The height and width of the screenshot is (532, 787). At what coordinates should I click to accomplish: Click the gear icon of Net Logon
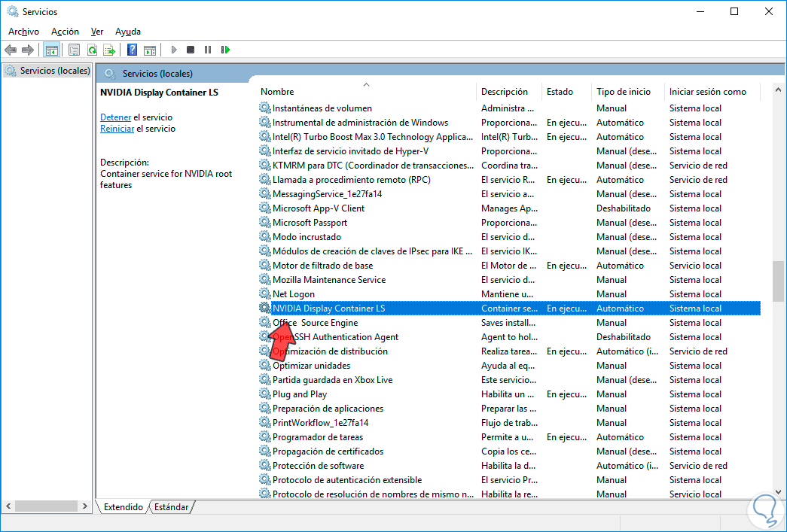click(x=264, y=293)
